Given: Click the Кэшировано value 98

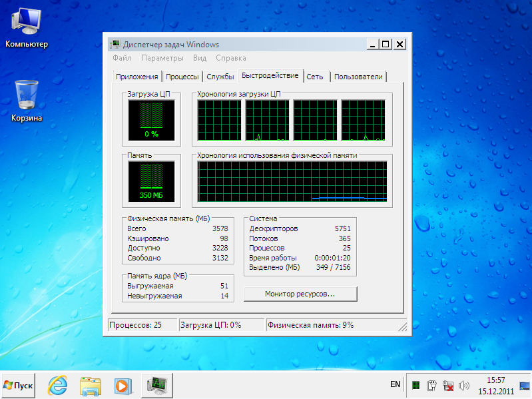Looking at the screenshot, I should pos(224,238).
